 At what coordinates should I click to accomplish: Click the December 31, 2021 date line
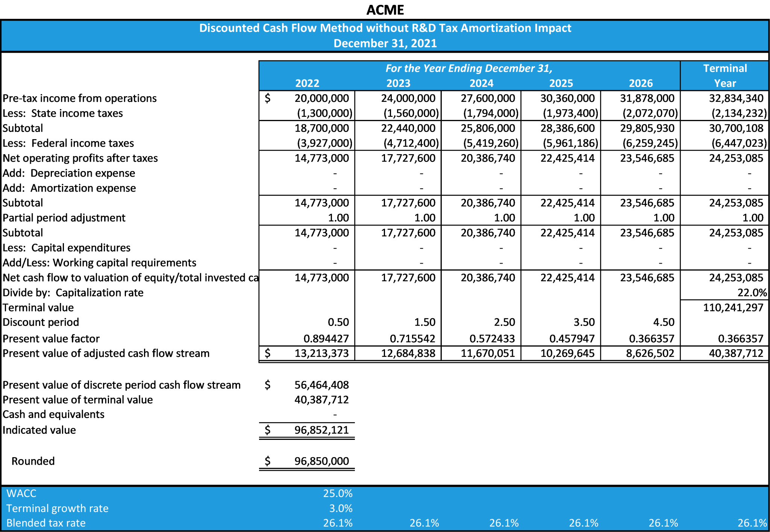click(x=385, y=43)
